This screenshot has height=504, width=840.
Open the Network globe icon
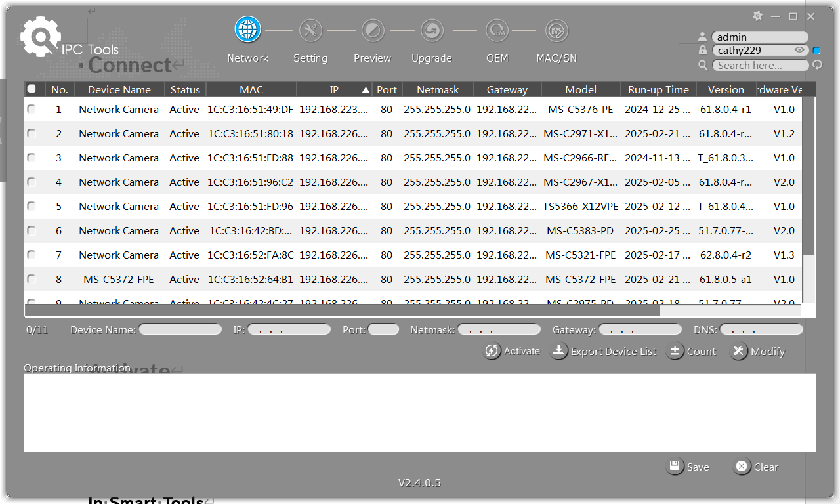tap(248, 30)
